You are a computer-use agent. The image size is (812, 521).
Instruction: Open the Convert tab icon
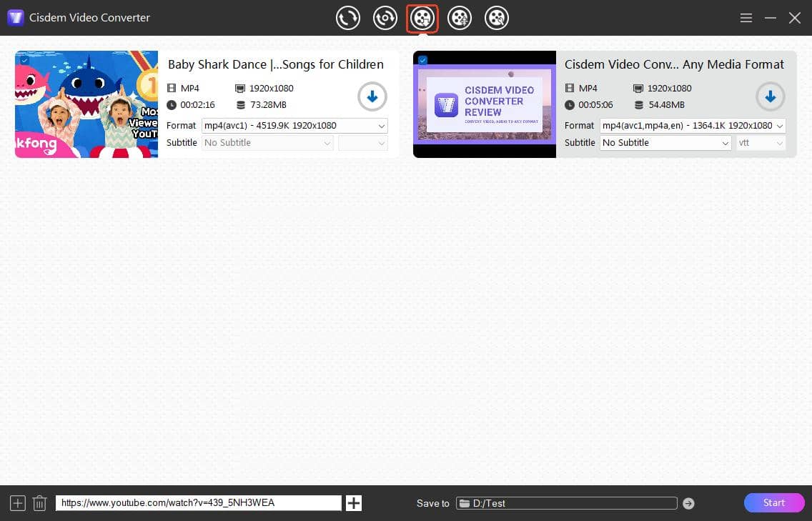tap(348, 18)
